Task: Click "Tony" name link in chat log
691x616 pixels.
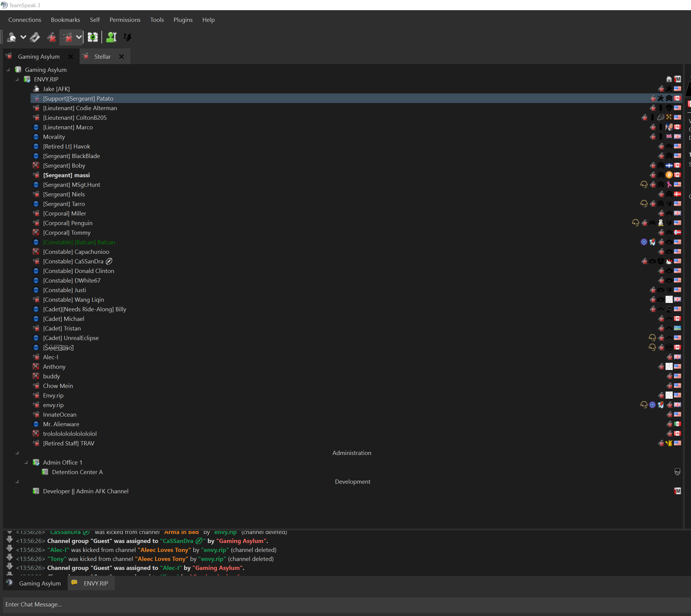Action: pyautogui.click(x=57, y=559)
